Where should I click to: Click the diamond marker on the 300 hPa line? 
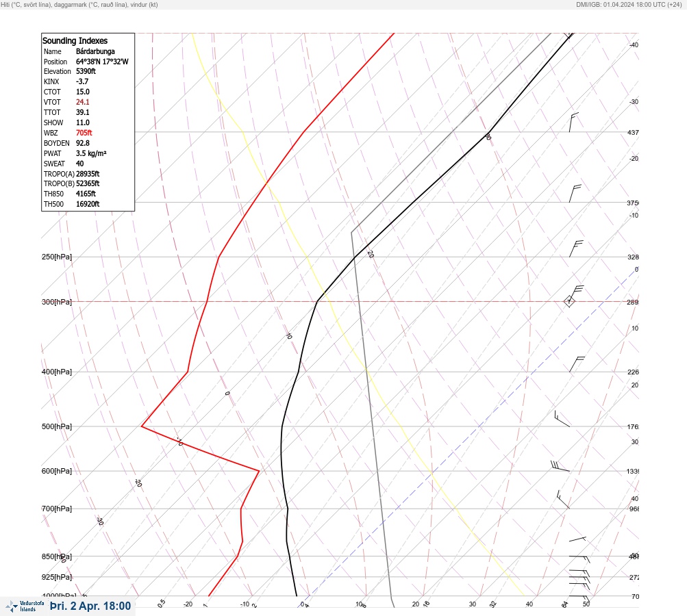click(569, 301)
